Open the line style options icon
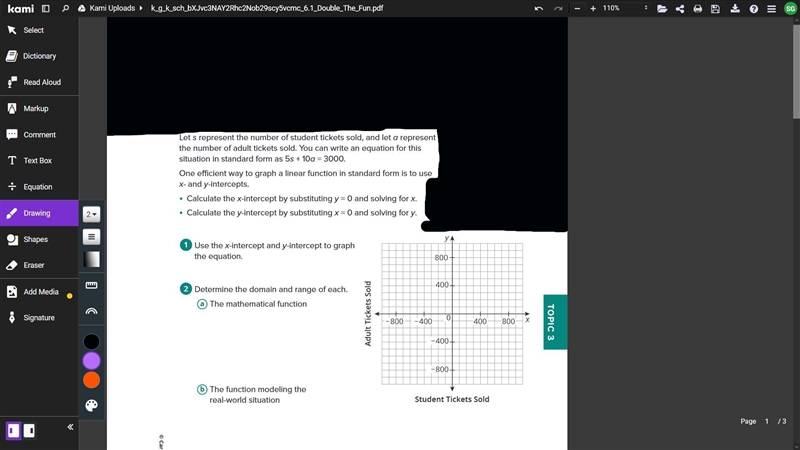The image size is (800, 450). pos(91,237)
